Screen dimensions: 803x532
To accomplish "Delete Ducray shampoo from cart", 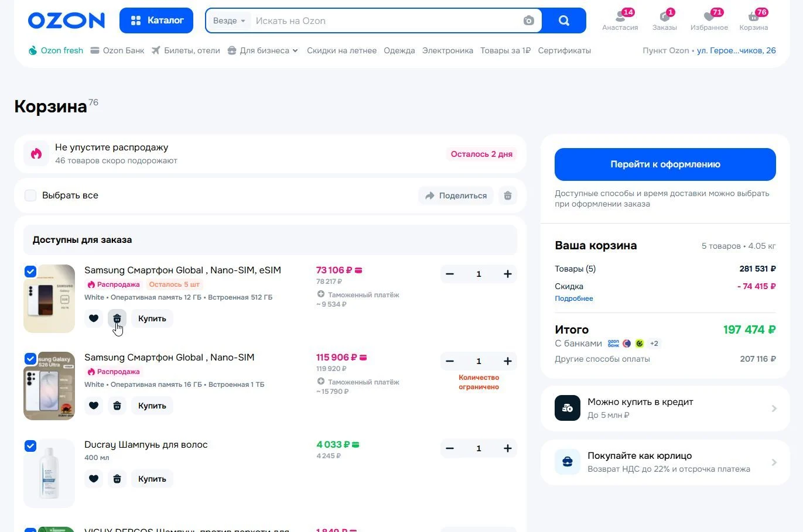I will (x=117, y=479).
